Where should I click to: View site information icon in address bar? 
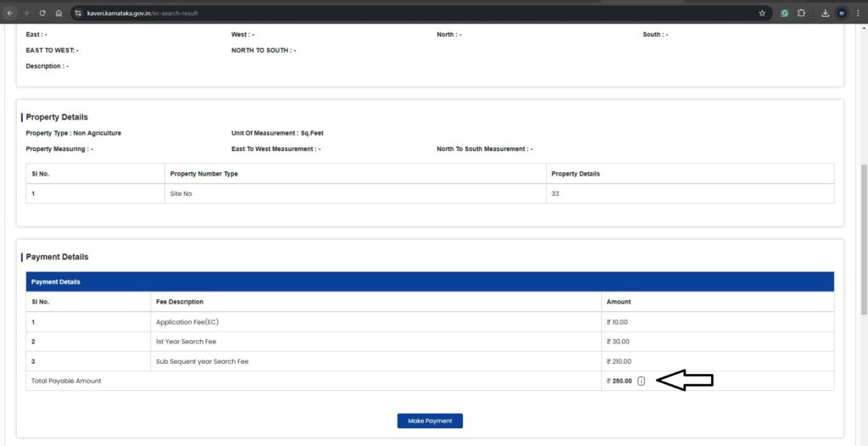(78, 14)
